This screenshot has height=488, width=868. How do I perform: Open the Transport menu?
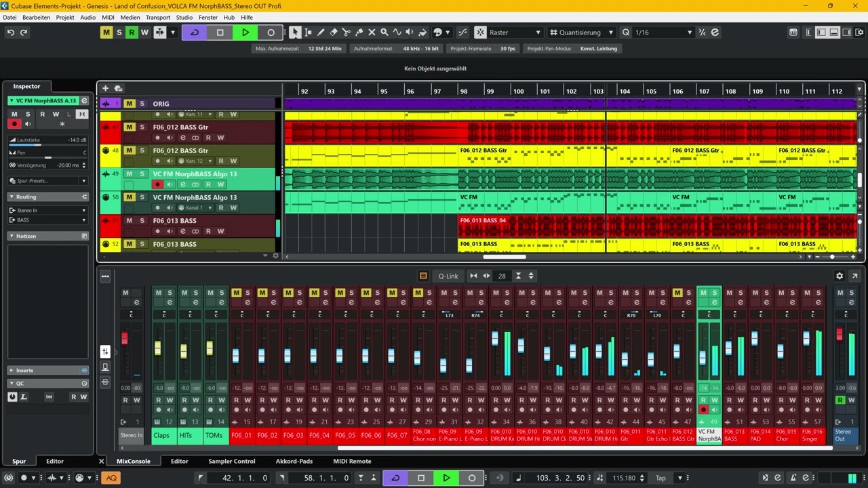tap(158, 17)
